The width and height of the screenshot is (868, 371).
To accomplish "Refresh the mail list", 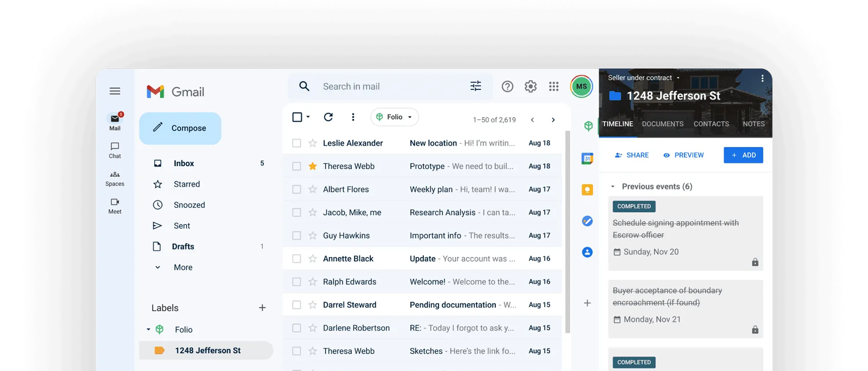I will (x=328, y=117).
